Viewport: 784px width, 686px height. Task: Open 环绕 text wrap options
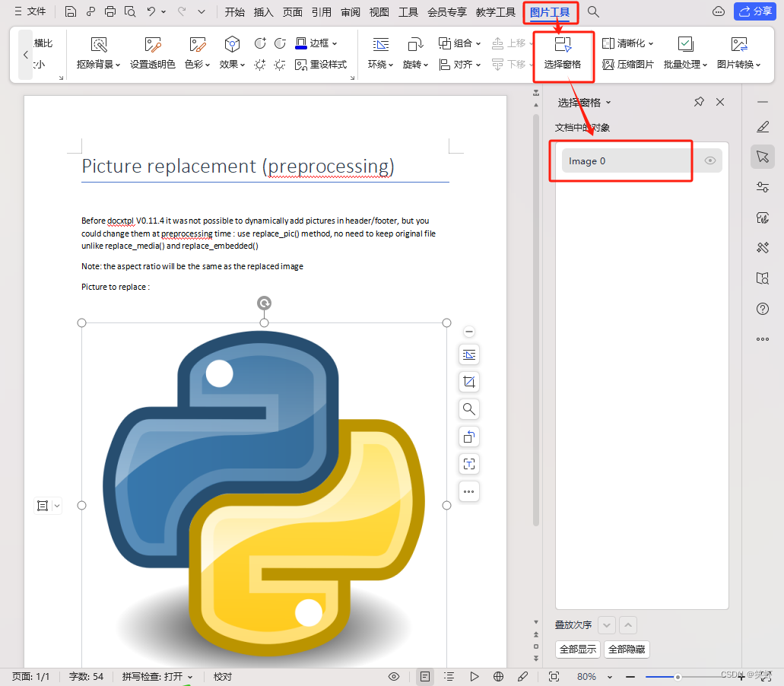coord(380,53)
